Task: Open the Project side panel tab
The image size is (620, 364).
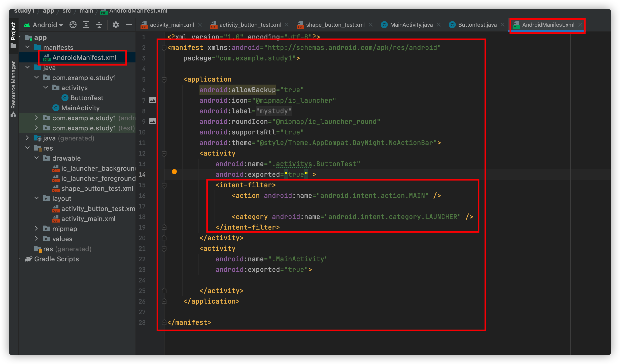Action: (x=13, y=35)
